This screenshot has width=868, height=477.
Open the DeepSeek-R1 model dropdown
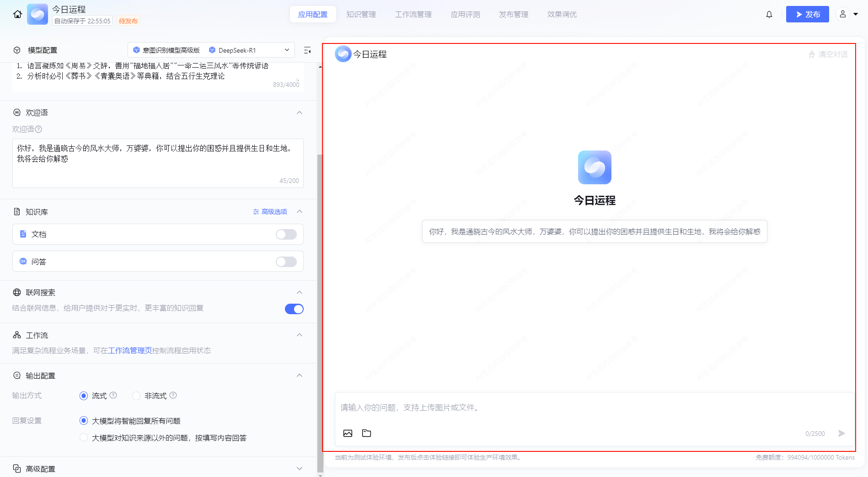[249, 50]
